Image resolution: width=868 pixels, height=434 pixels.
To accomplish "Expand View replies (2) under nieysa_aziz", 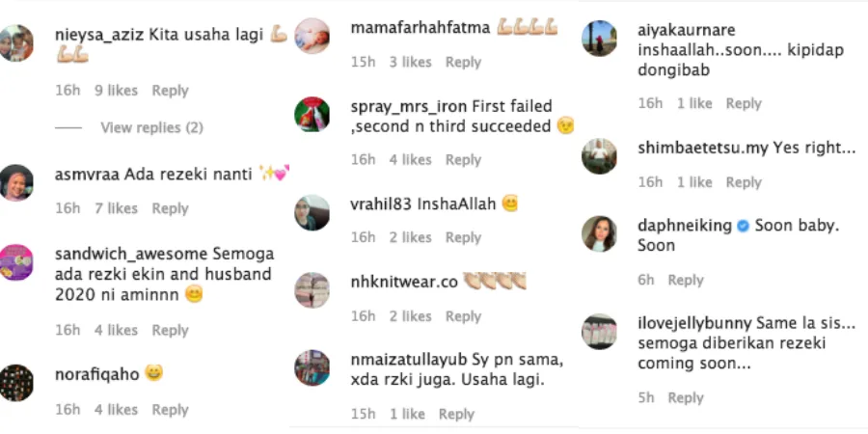I will tap(151, 128).
